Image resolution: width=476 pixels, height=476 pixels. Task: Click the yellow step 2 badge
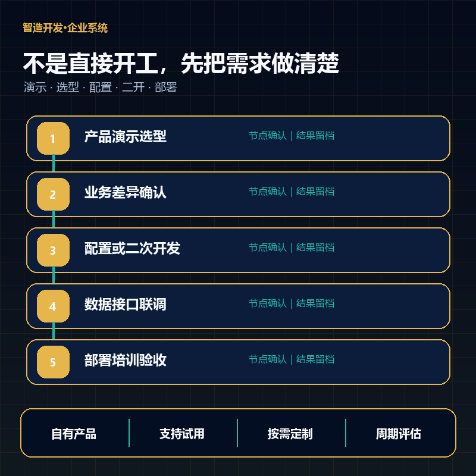(x=53, y=195)
